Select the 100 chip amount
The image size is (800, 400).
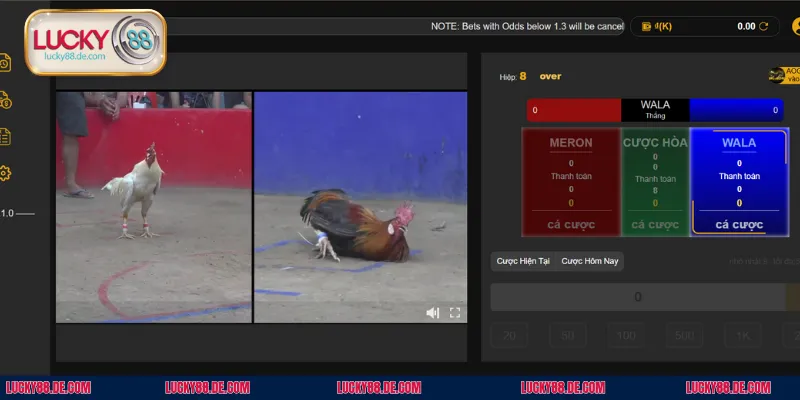coord(627,335)
